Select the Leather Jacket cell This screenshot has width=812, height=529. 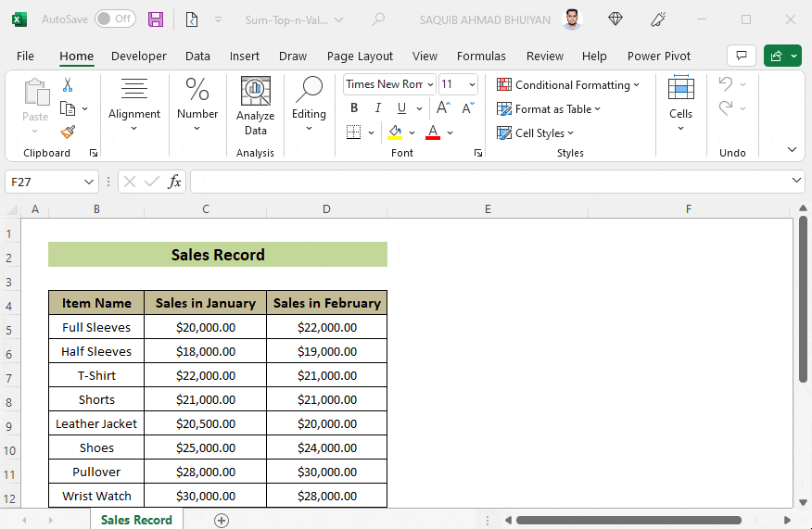[x=96, y=424]
